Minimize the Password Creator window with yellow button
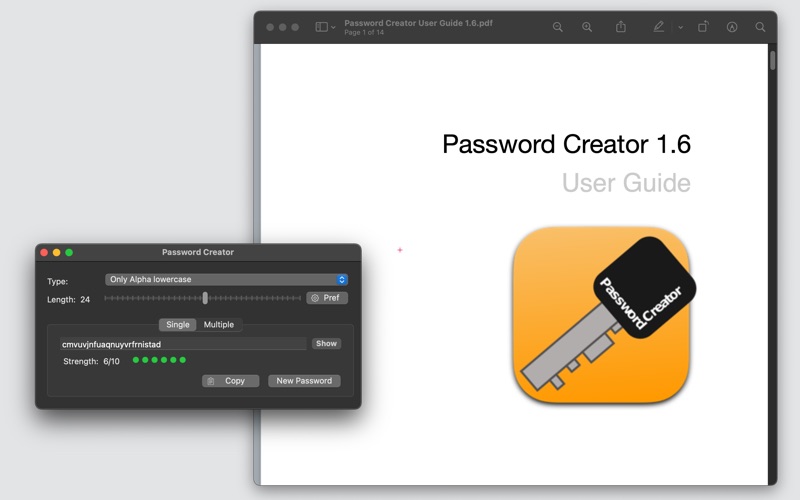 point(57,253)
